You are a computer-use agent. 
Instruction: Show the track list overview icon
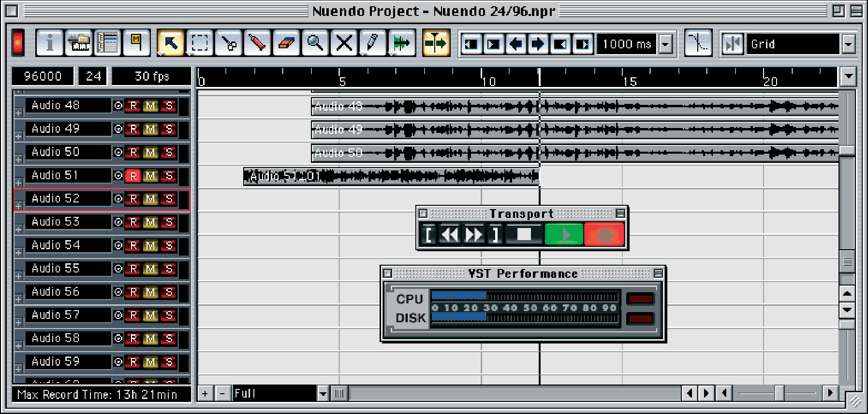(107, 43)
